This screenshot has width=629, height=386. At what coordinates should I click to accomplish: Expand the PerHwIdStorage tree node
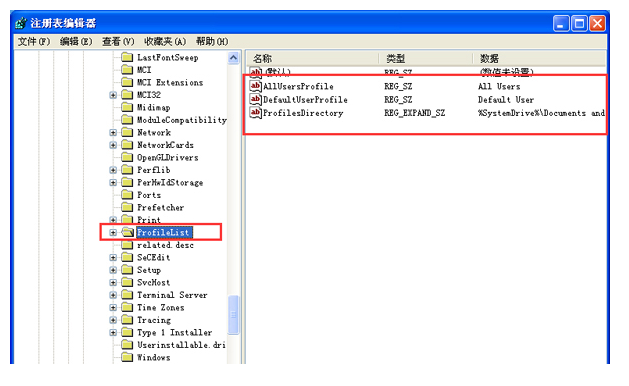pyautogui.click(x=113, y=183)
